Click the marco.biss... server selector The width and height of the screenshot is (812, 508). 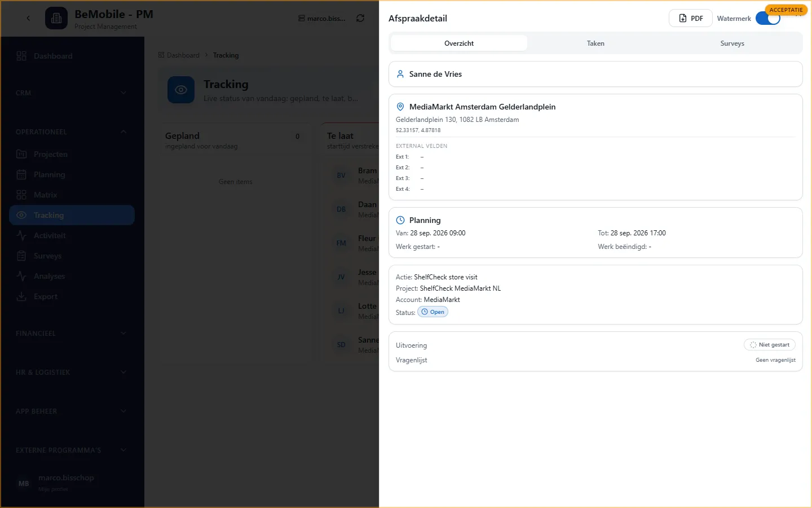[322, 19]
